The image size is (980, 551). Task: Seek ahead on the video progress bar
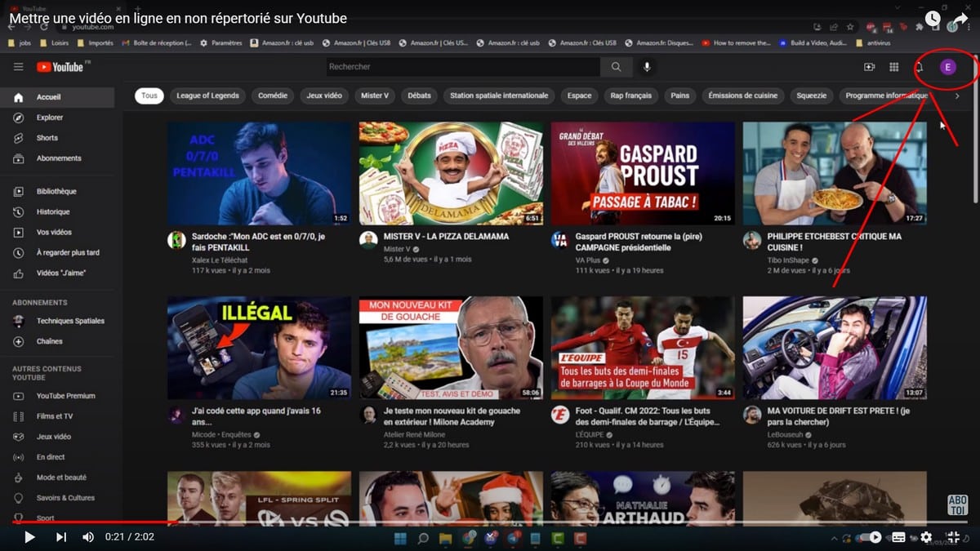pyautogui.click(x=490, y=523)
